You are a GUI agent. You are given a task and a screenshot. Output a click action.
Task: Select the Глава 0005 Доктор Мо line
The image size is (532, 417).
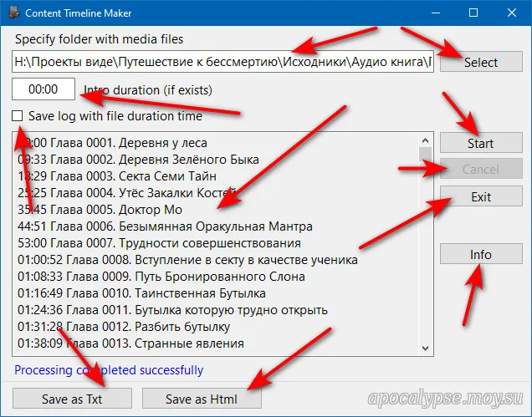tap(117, 210)
